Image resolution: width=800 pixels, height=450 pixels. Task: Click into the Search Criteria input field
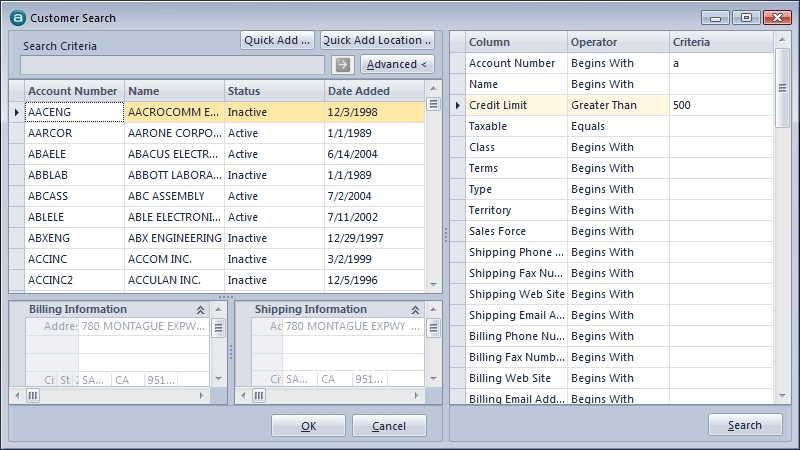coord(172,65)
